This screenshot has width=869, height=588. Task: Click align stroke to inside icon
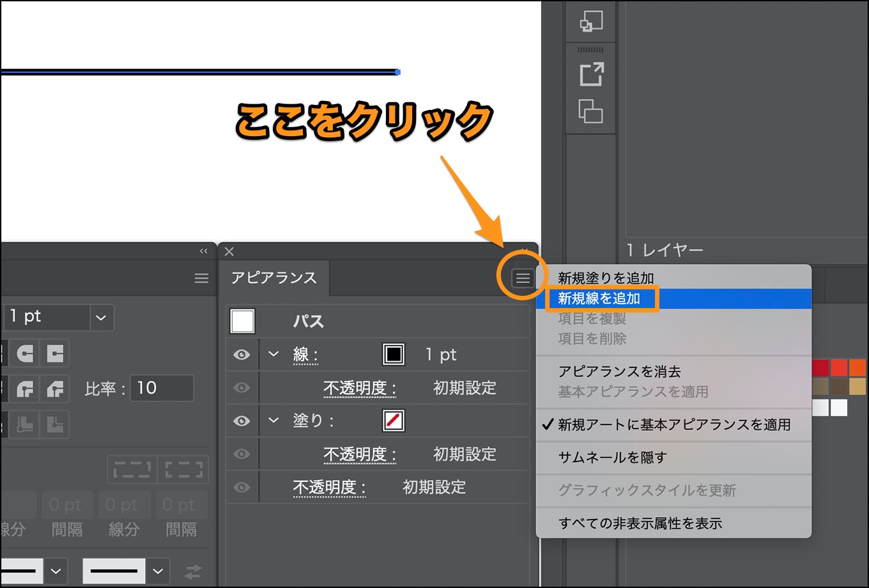[26, 424]
